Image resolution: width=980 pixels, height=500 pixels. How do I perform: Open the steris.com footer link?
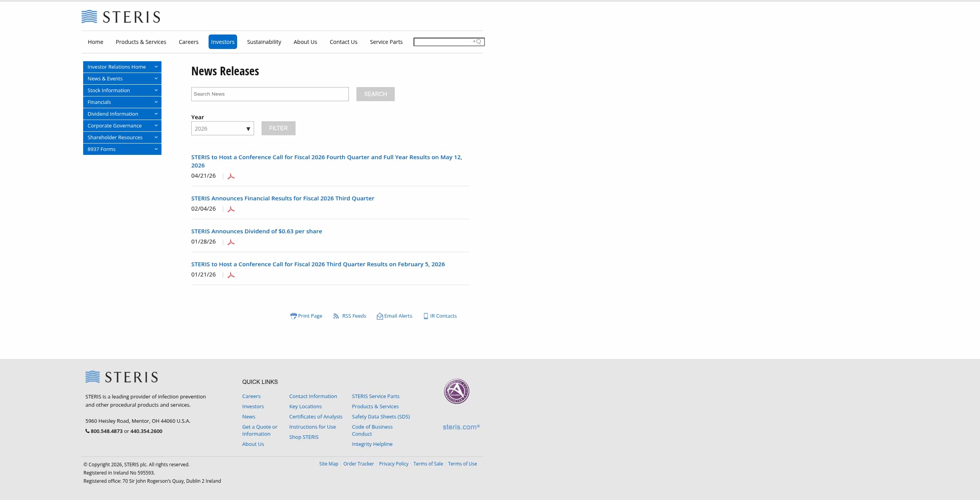(x=461, y=427)
